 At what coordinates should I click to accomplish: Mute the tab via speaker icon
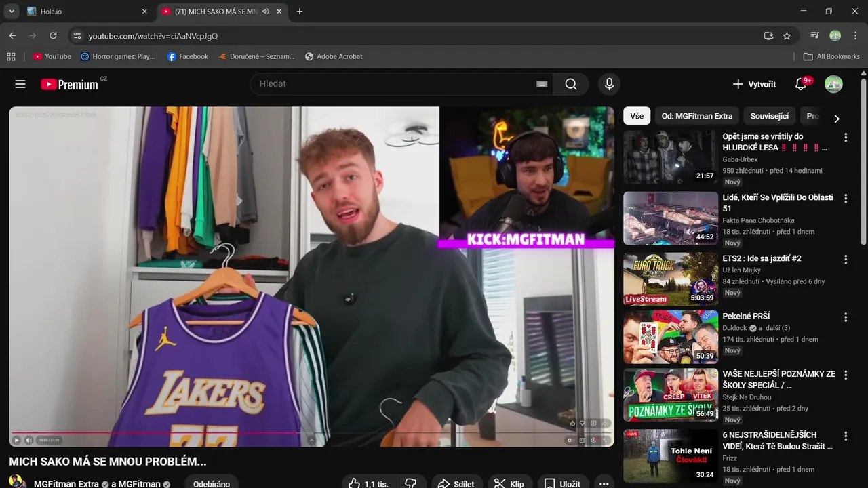pos(266,12)
